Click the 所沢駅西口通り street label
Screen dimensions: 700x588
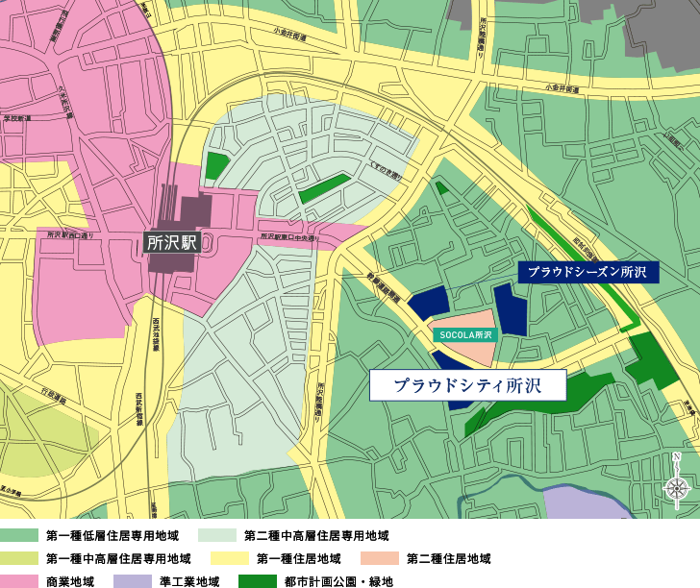70,235
